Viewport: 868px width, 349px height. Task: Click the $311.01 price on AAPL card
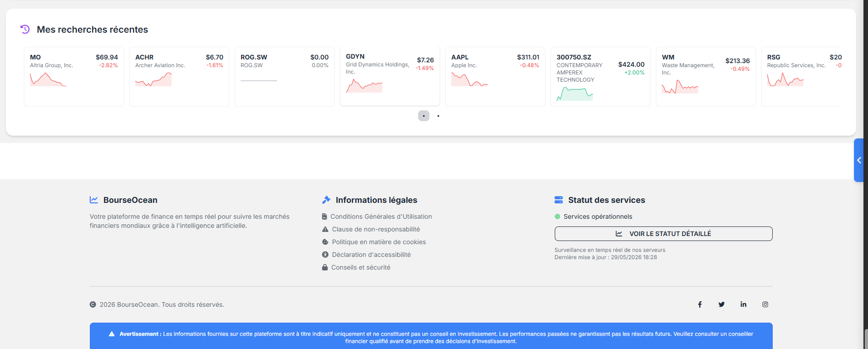528,57
